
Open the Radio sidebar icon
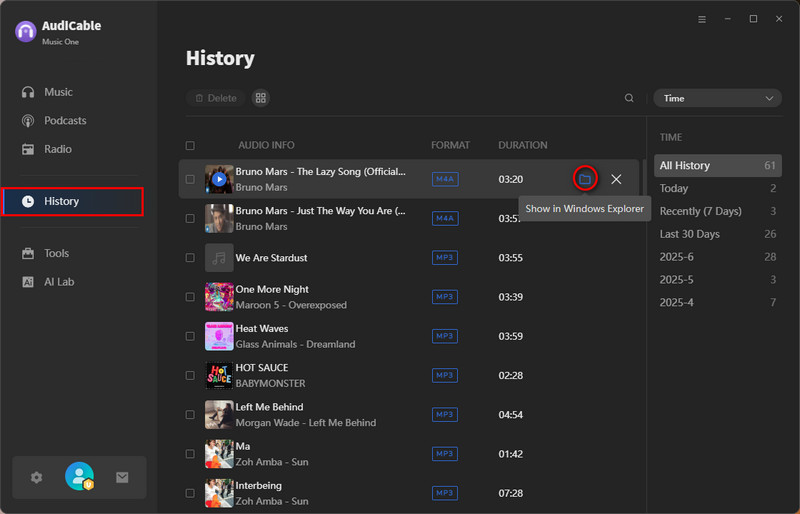28,149
